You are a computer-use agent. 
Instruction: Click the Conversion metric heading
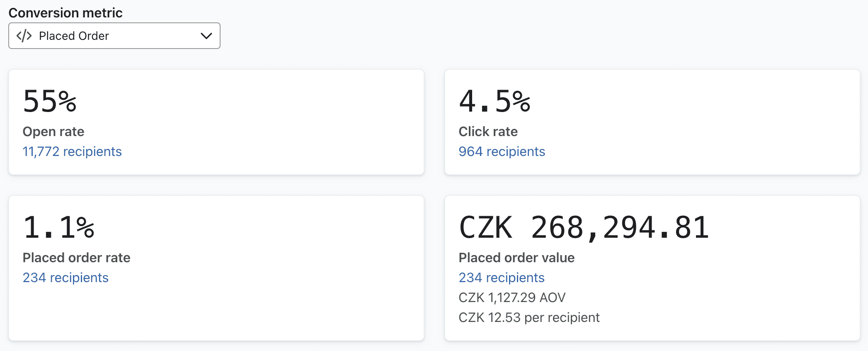65,13
